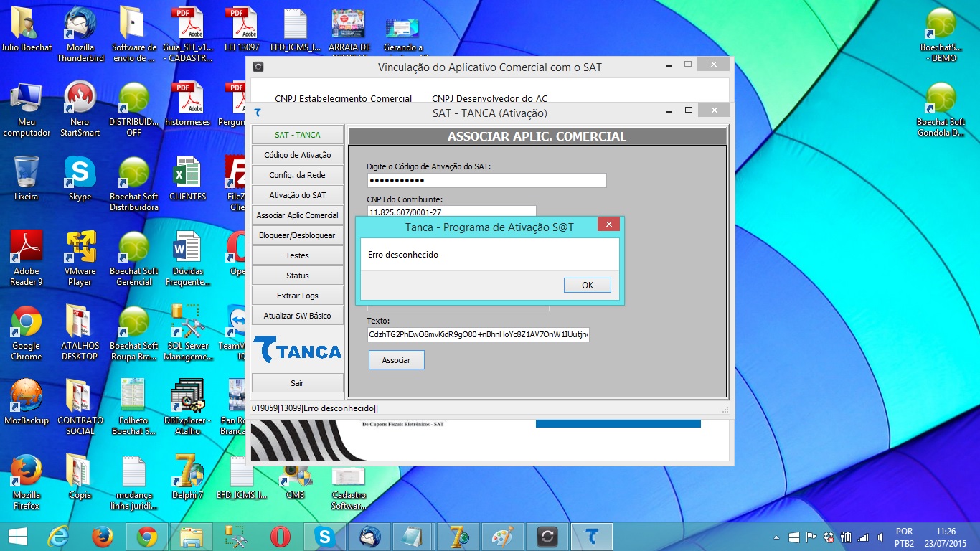Open Google Chrome desktop shortcut
The width and height of the screenshot is (980, 551).
pos(27,333)
